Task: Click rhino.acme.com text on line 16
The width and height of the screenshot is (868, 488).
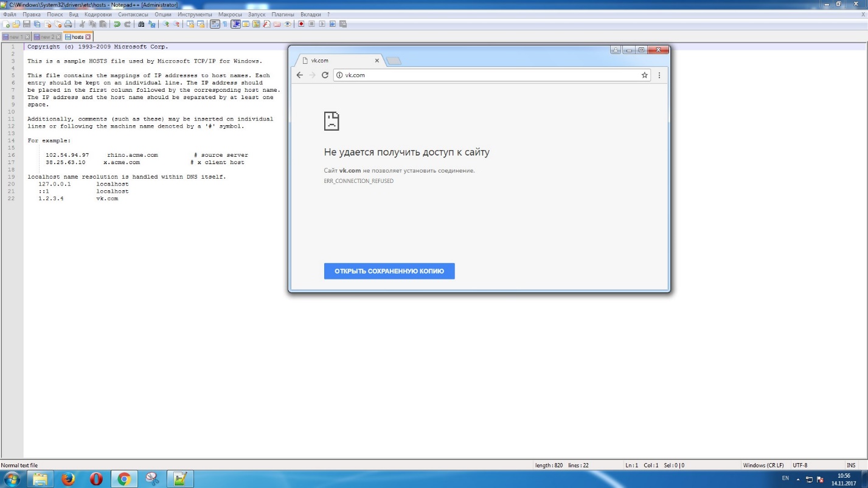Action: tap(132, 155)
